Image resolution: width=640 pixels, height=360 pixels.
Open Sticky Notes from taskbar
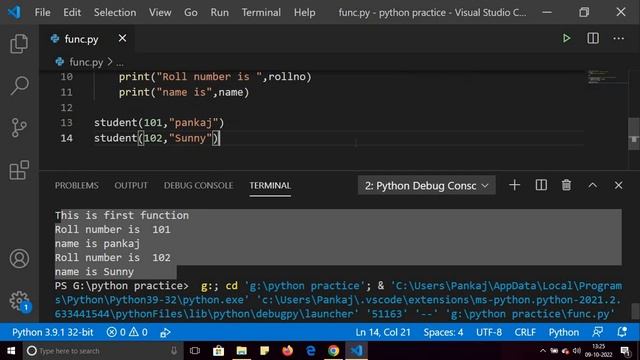click(264, 351)
